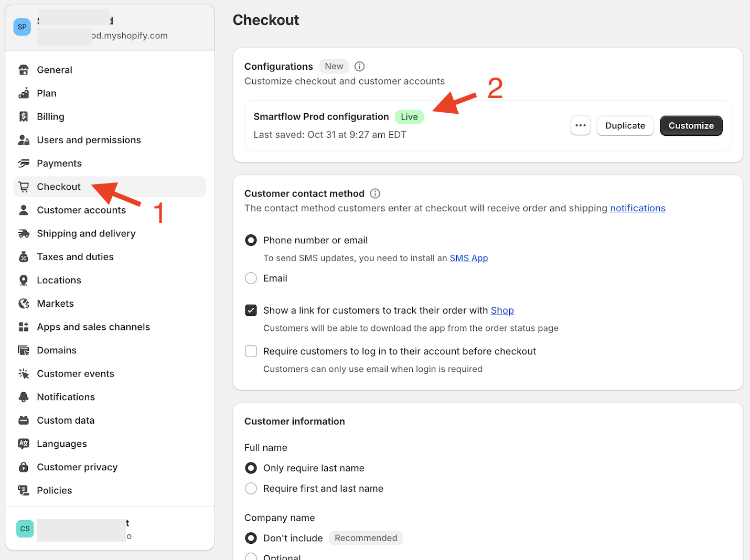Open the three-dot configuration options menu
The height and width of the screenshot is (560, 750).
click(x=581, y=126)
